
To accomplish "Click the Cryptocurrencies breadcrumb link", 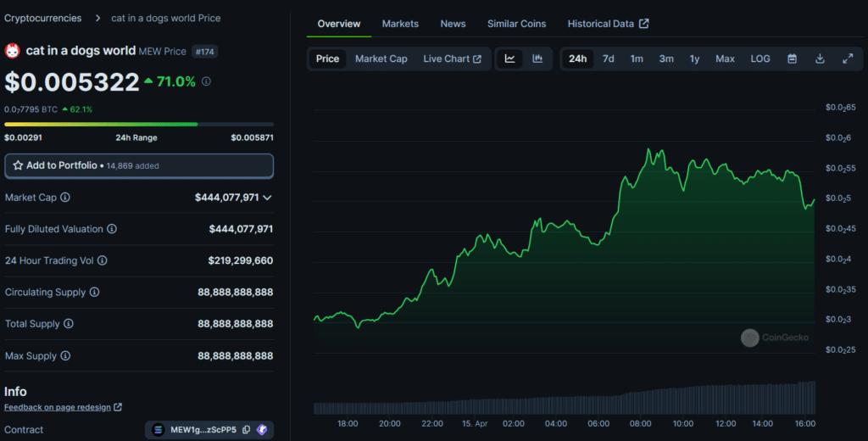I will tap(43, 18).
